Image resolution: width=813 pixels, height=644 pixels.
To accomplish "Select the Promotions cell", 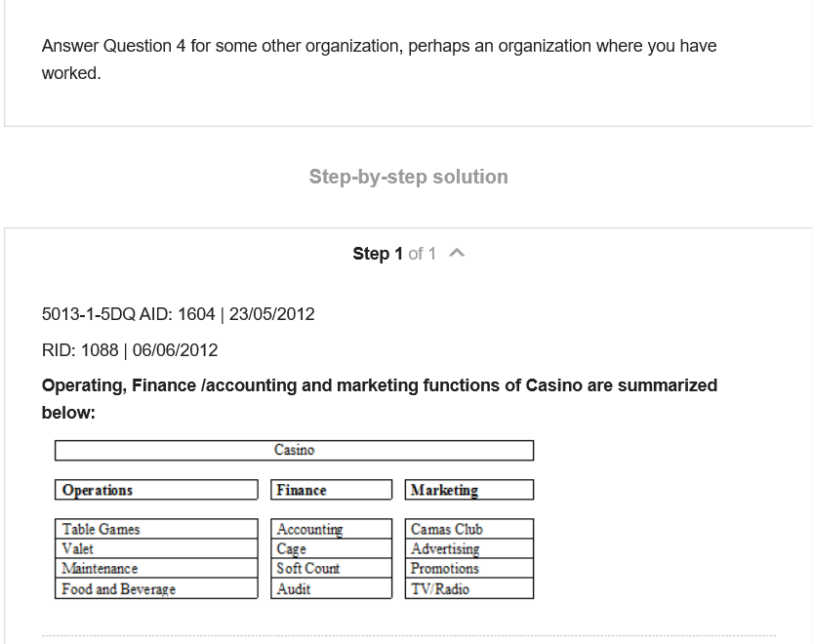I will [x=469, y=568].
